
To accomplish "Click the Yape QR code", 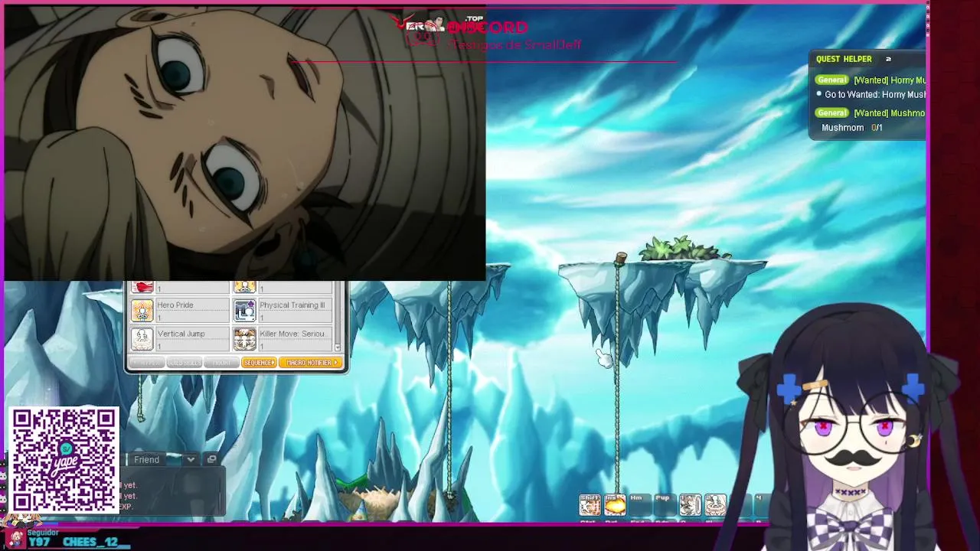I will 64,460.
